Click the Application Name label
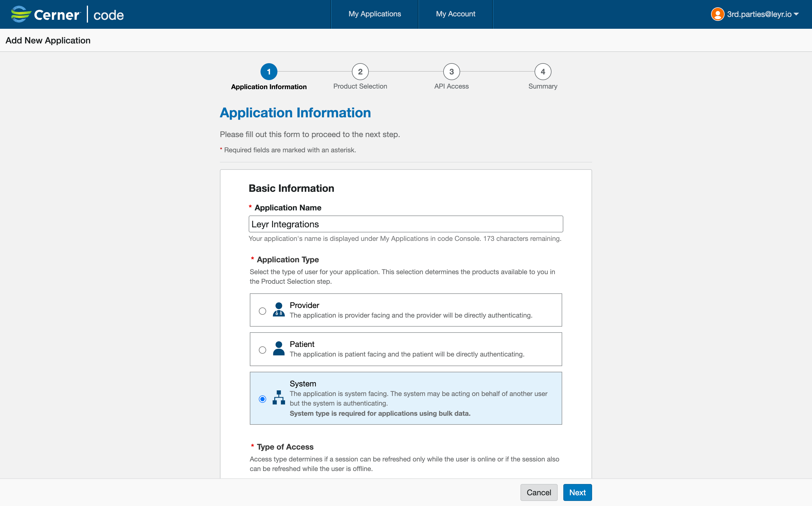 (288, 208)
